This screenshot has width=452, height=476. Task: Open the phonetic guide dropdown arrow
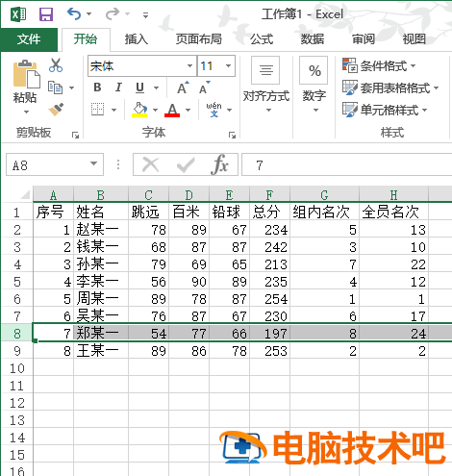tap(230, 110)
